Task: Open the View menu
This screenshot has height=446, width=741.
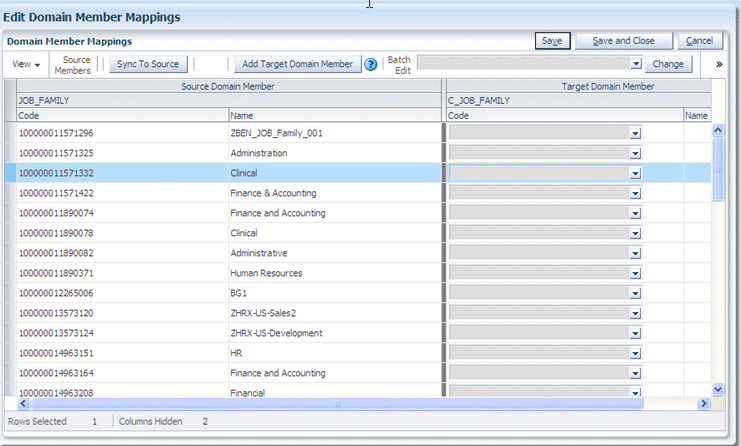Action: pyautogui.click(x=26, y=64)
